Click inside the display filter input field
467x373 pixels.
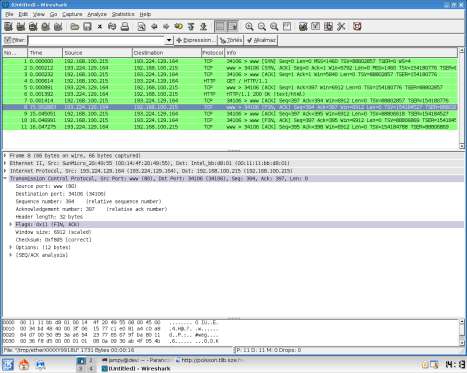tap(97, 41)
